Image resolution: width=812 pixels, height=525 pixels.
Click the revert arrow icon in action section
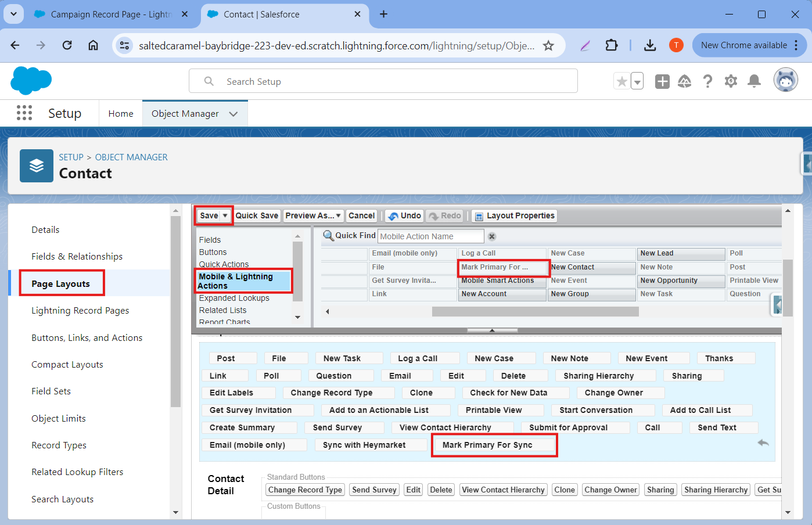tap(763, 443)
